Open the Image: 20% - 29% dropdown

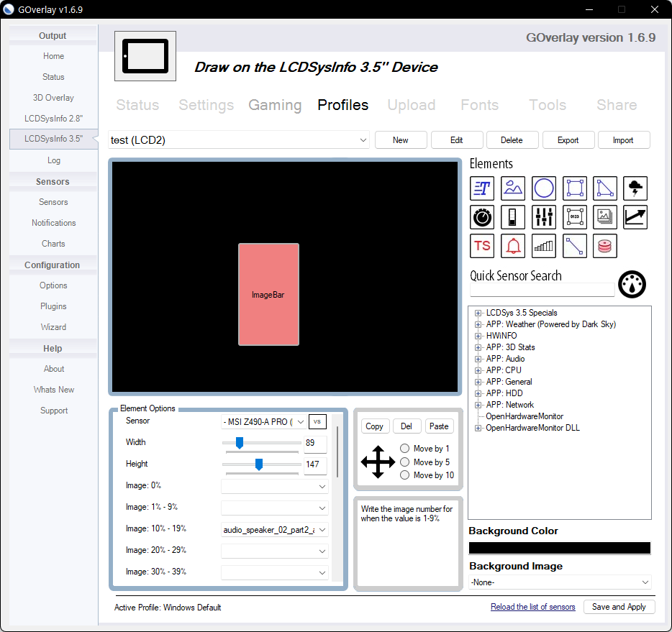[x=275, y=551]
